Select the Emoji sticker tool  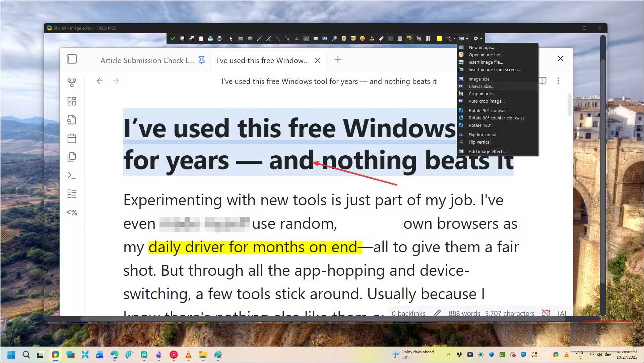coord(362,39)
